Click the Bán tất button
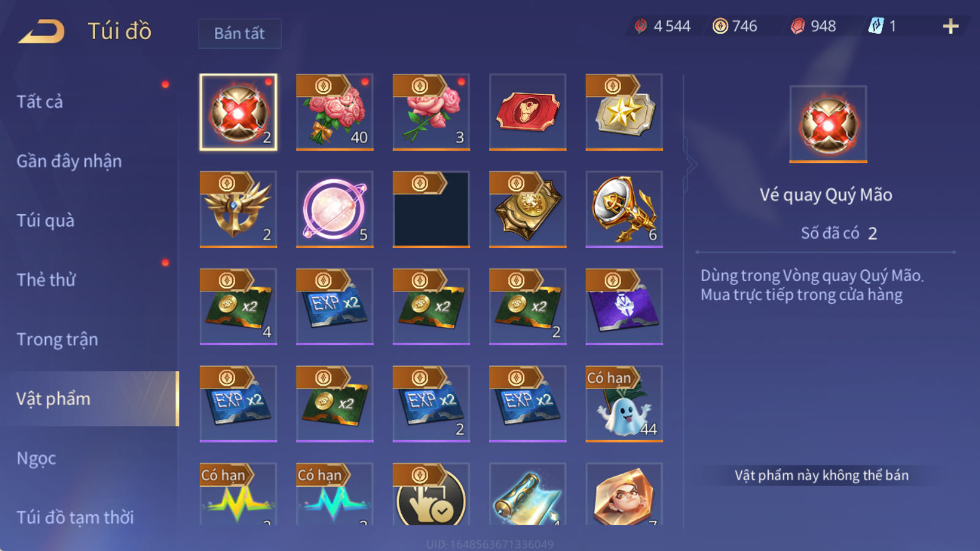980x551 pixels. click(239, 33)
